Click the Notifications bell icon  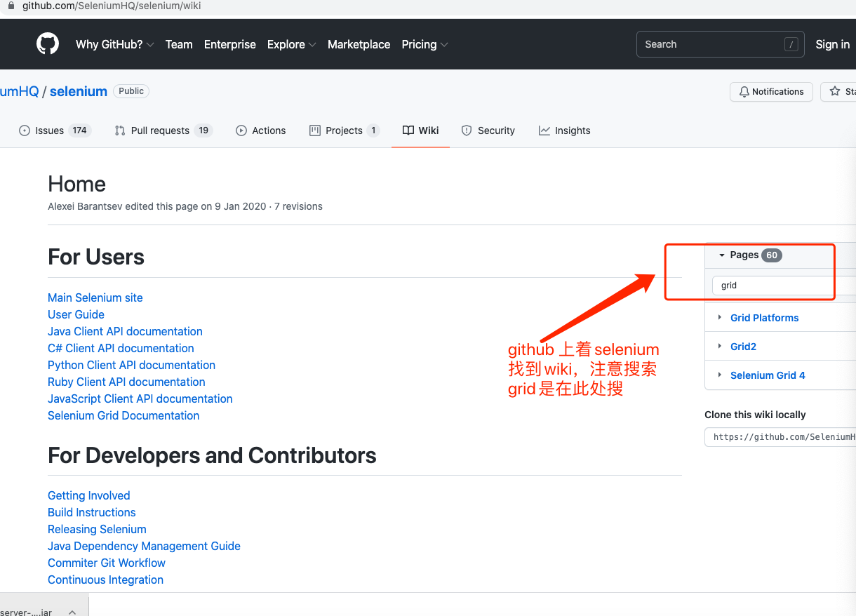click(744, 92)
